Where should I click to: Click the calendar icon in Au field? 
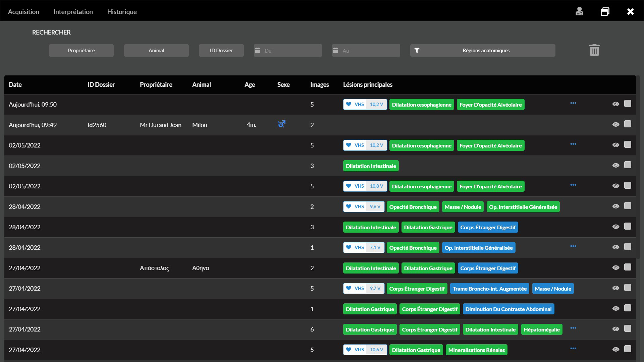click(335, 50)
